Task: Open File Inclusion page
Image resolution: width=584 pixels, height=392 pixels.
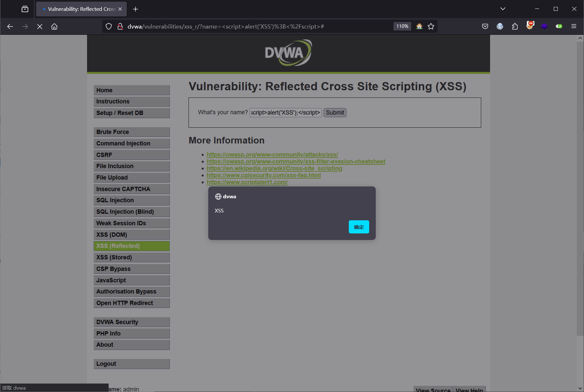Action: pyautogui.click(x=132, y=166)
